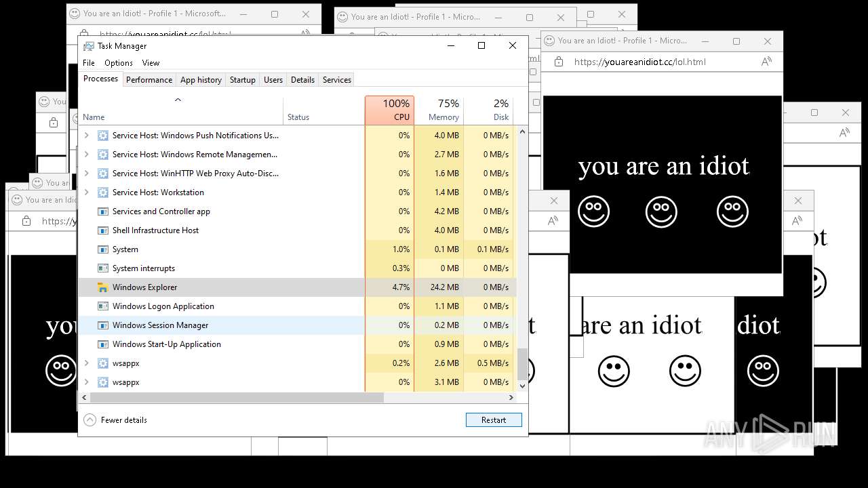Sort processes by the CPU column header

[390, 110]
